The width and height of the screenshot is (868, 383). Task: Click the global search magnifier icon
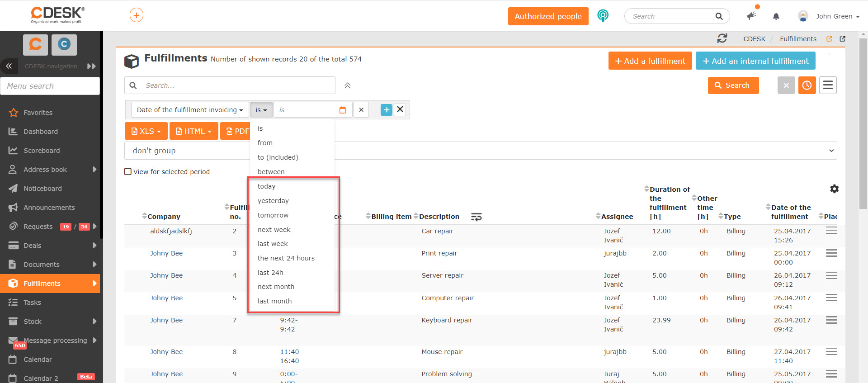coord(719,16)
